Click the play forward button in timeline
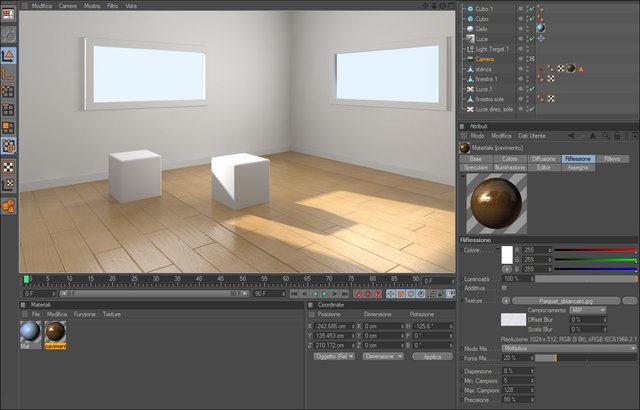The height and width of the screenshot is (410, 640). [324, 294]
